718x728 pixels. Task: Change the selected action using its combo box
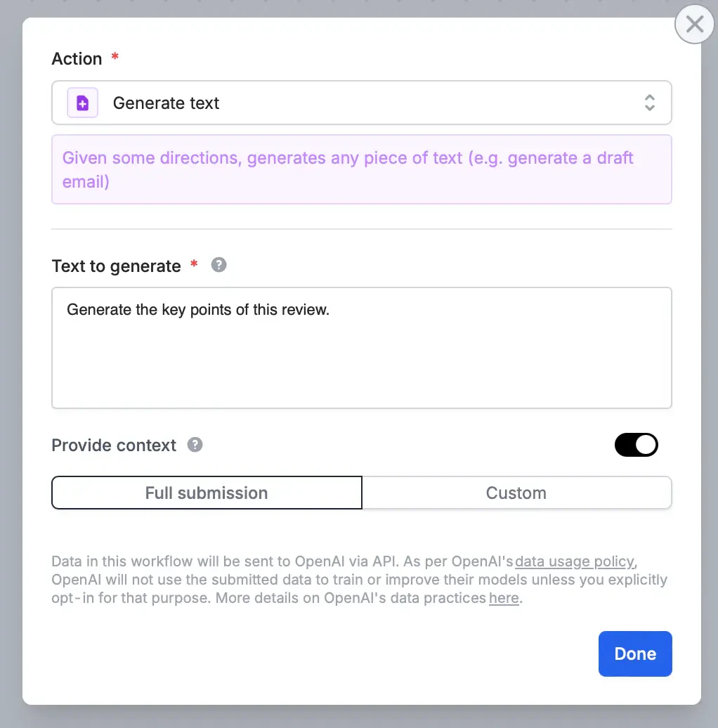[362, 103]
